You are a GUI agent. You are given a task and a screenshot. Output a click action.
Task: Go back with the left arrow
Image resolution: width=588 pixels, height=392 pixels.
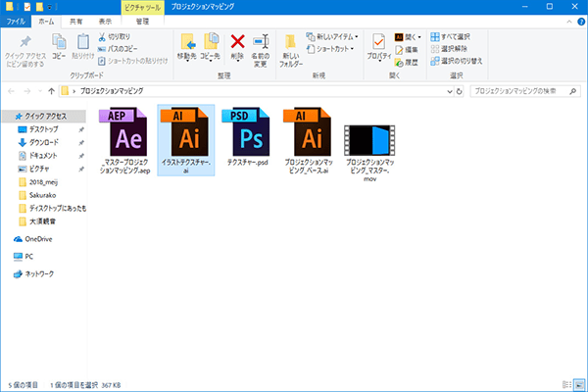point(11,91)
